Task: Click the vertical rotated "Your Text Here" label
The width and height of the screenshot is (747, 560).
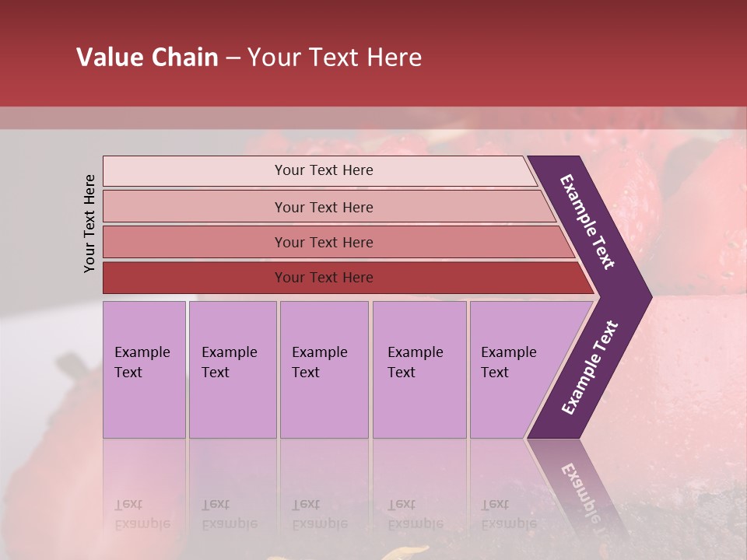Action: [x=89, y=223]
